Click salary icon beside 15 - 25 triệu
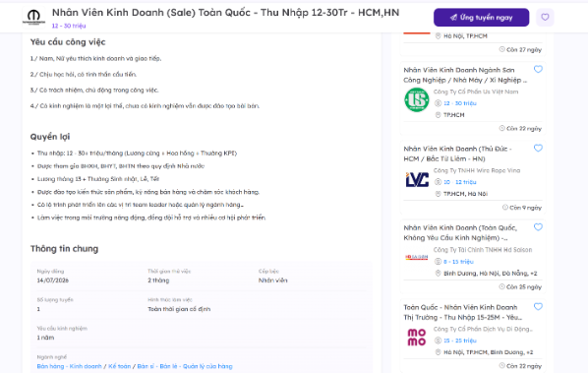The height and width of the screenshot is (373, 588). pyautogui.click(x=438, y=341)
